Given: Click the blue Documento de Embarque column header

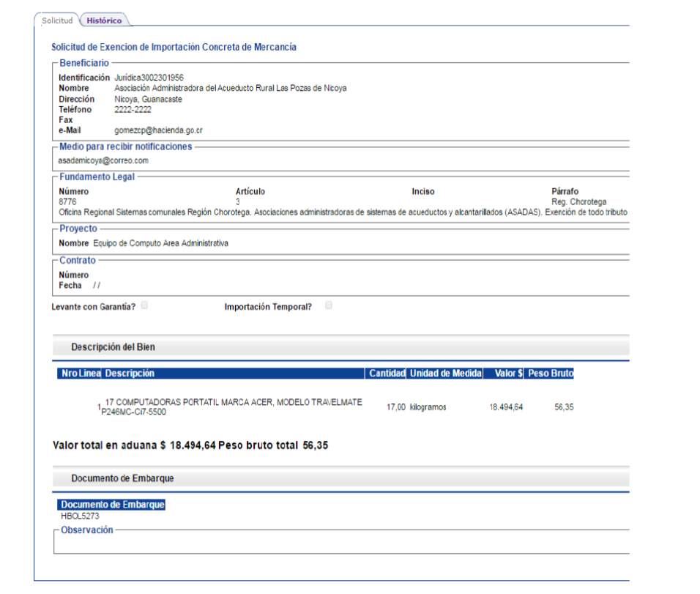Looking at the screenshot, I should (112, 505).
